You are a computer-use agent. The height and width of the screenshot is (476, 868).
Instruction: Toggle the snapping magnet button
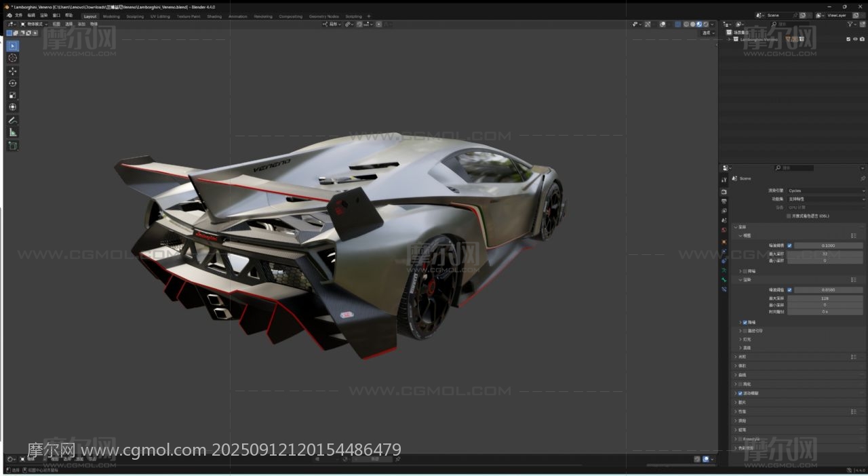click(359, 24)
